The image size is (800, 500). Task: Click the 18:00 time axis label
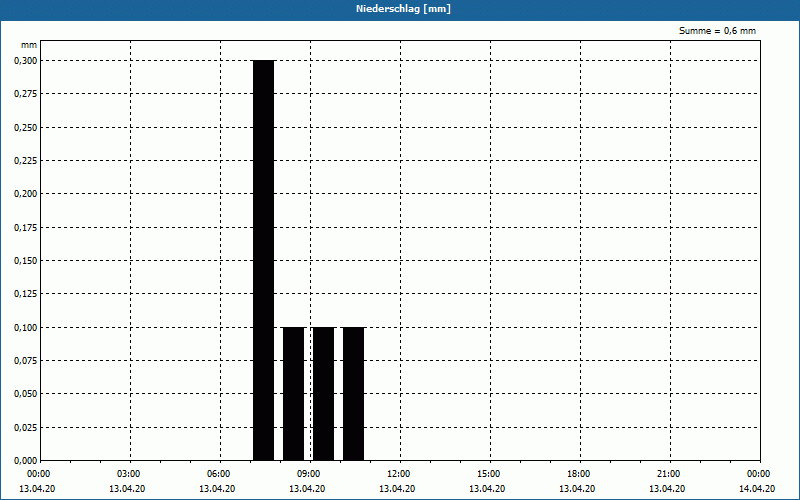[x=579, y=474]
